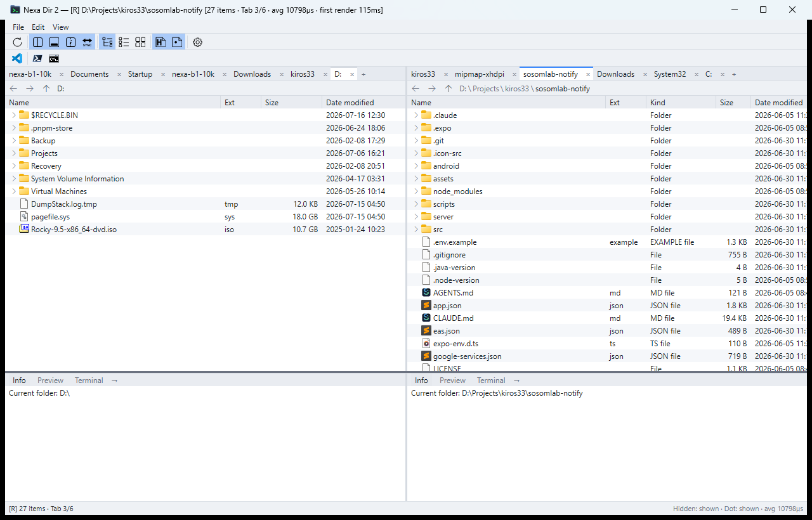Image resolution: width=812 pixels, height=520 pixels.
Task: Sort left pane by Size column
Action: 291,102
